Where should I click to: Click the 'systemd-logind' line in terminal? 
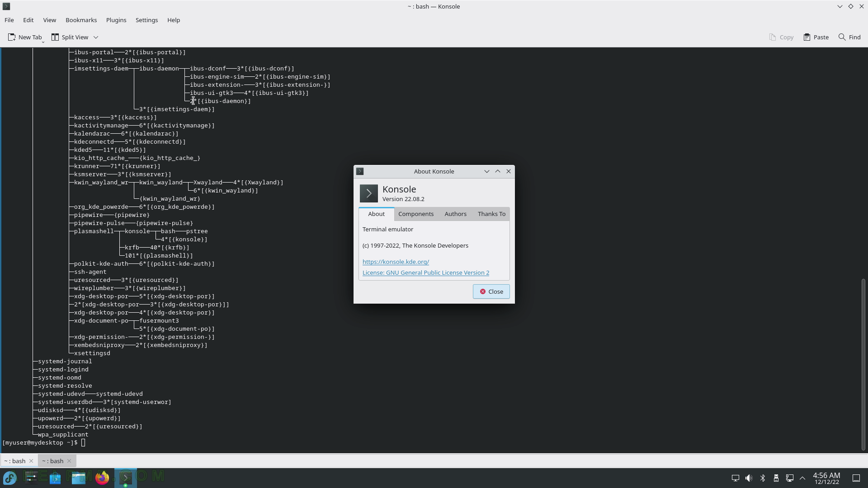tap(63, 370)
